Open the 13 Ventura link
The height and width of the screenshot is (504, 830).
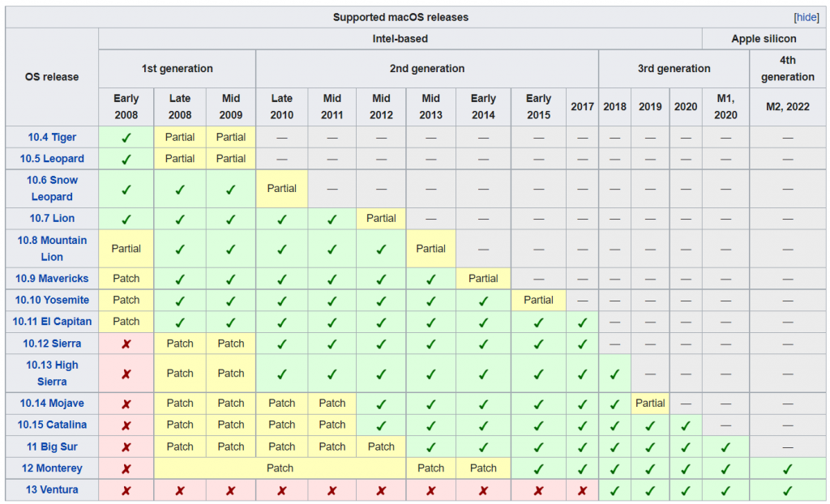click(52, 489)
